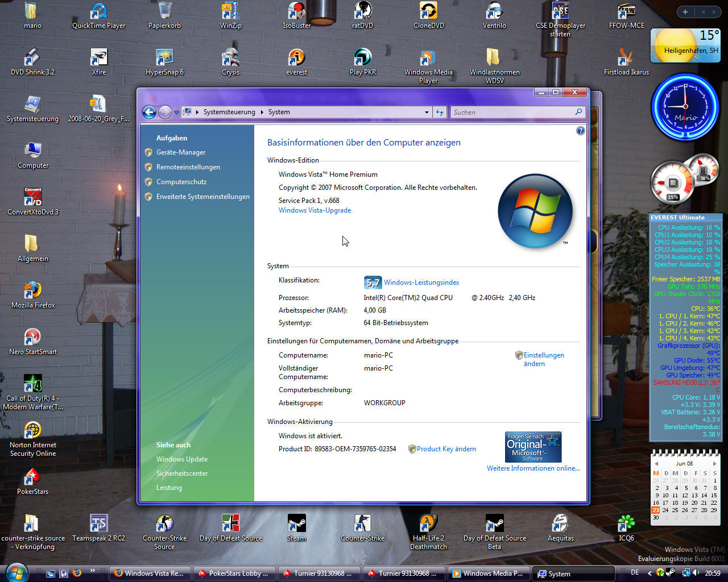This screenshot has height=582, width=728.
Task: Click previous month arrow on calendar gadget
Action: [x=656, y=464]
